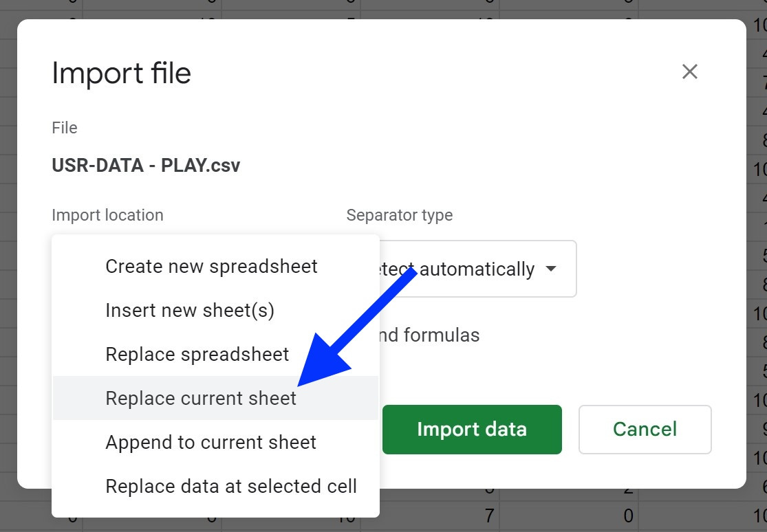Choose "Append to current sheet"
Screen dimensions: 767x532
tap(210, 443)
